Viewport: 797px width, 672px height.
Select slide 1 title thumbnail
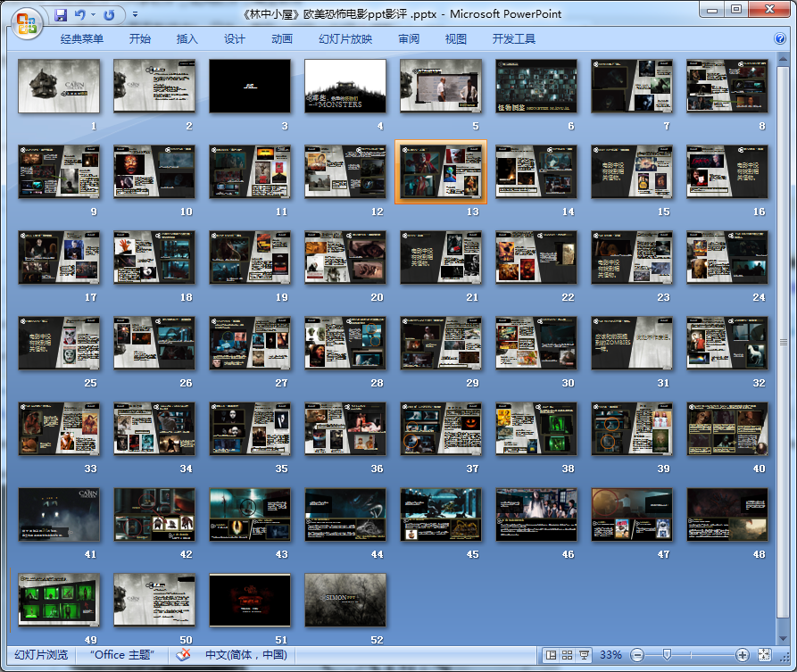pyautogui.click(x=59, y=86)
